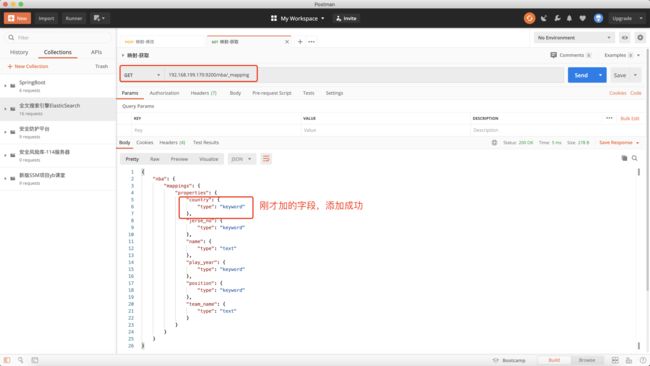Click the Cookies link
650x366 pixels.
coord(618,93)
